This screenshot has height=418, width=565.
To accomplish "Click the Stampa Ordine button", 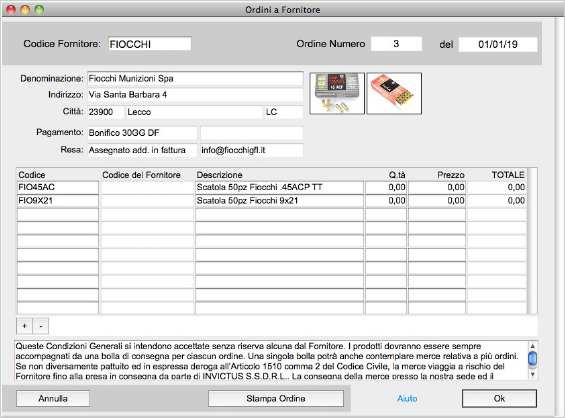I will click(x=276, y=399).
